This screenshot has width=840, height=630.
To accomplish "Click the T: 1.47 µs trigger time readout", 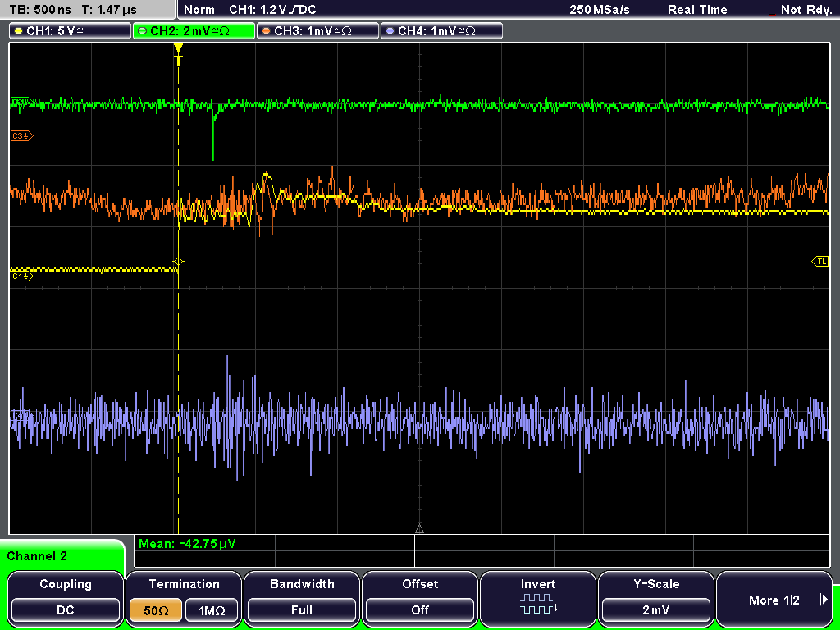I will (x=109, y=10).
